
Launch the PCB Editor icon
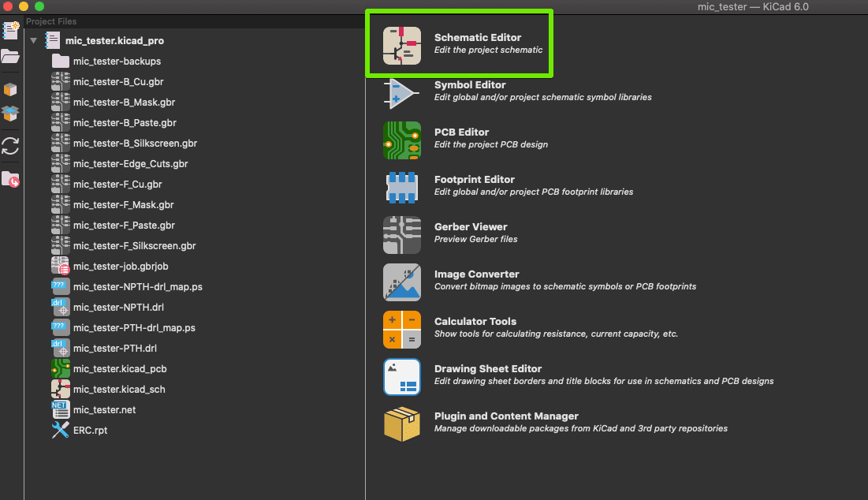click(402, 140)
